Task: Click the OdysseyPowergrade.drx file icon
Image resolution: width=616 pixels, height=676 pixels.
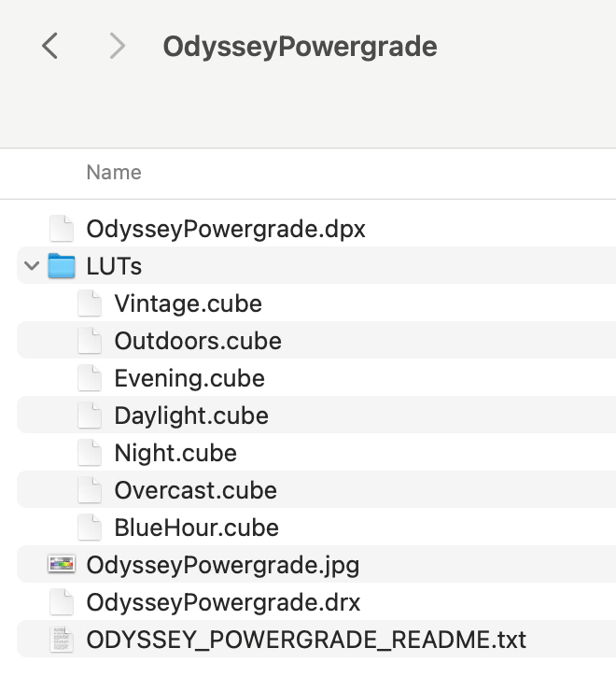Action: click(x=62, y=602)
